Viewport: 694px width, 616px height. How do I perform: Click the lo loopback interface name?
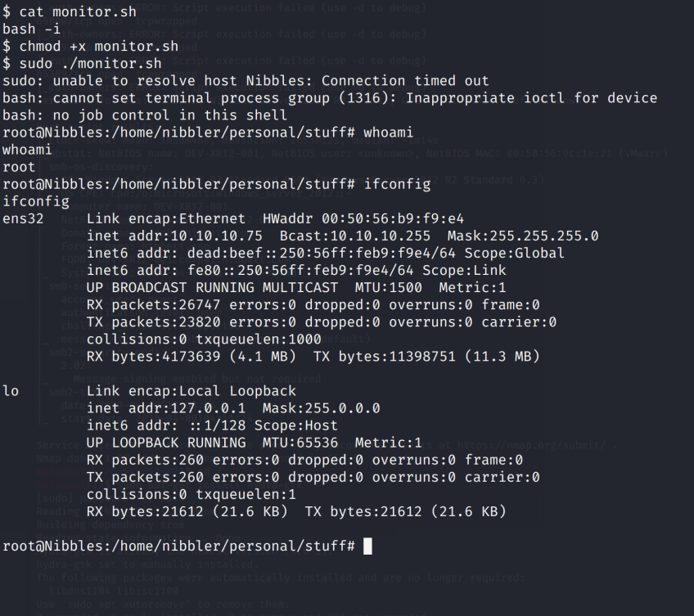click(11, 391)
